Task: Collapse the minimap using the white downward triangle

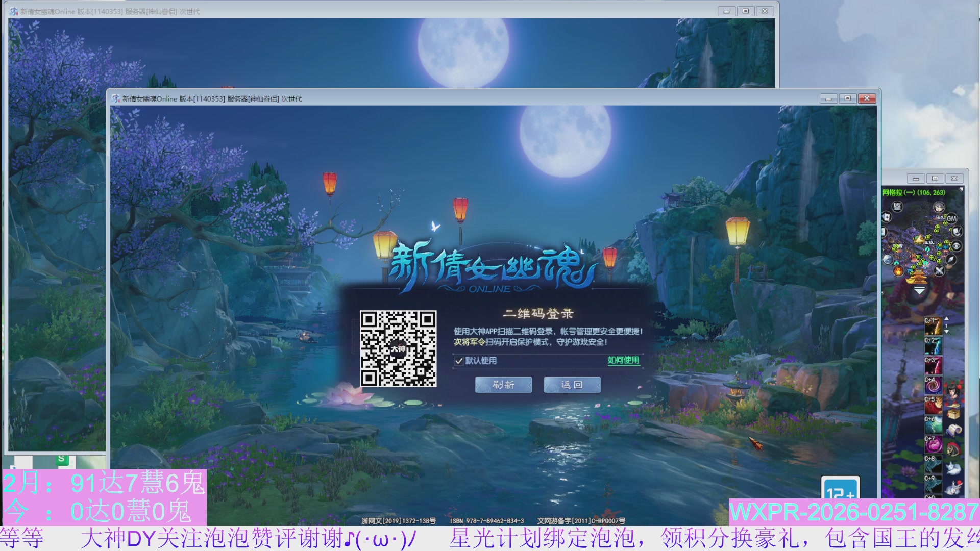Action: (919, 290)
